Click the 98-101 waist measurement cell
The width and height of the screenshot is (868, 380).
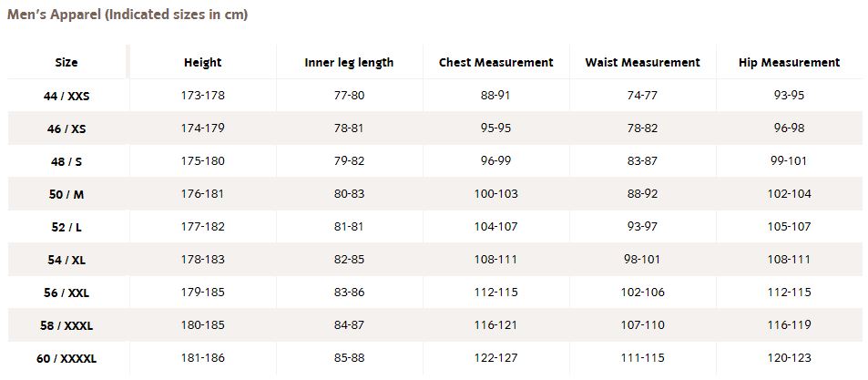(643, 259)
